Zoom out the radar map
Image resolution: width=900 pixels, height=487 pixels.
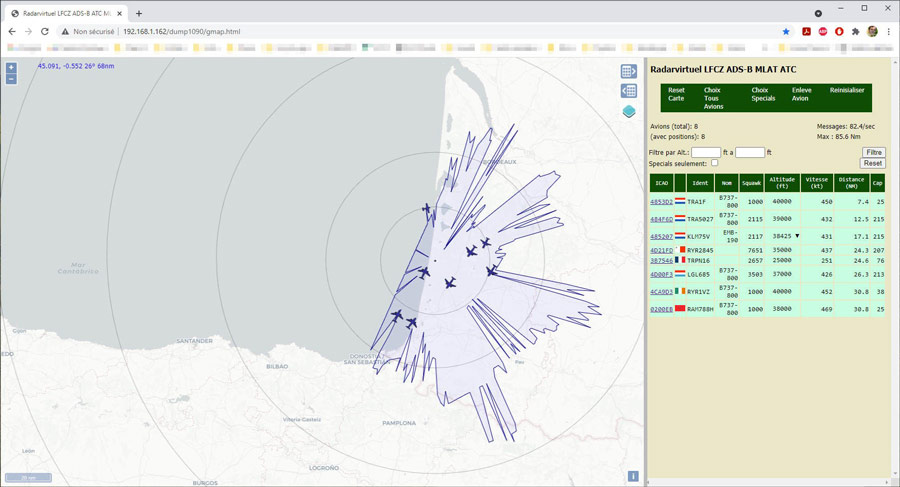coord(11,79)
